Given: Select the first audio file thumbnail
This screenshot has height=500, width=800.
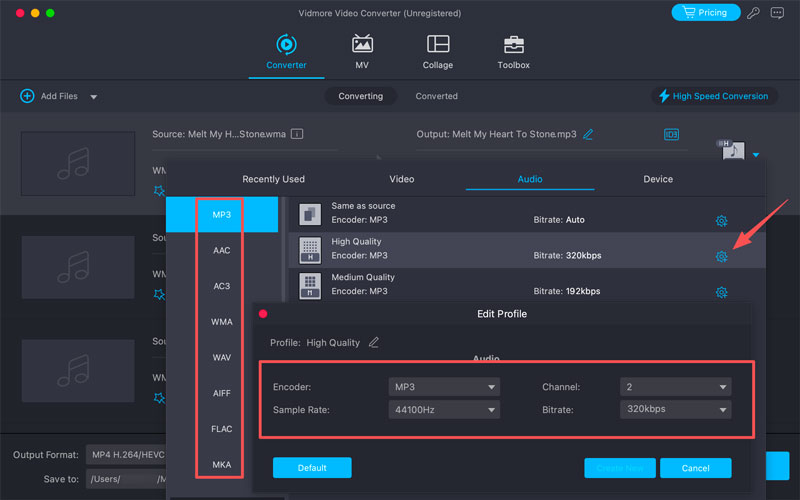Looking at the screenshot, I should [78, 163].
